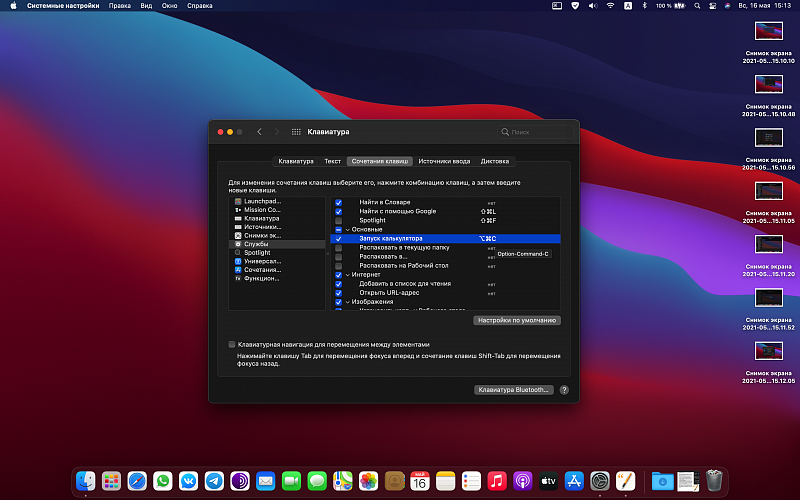Open the 'Правка' menu

119,6
